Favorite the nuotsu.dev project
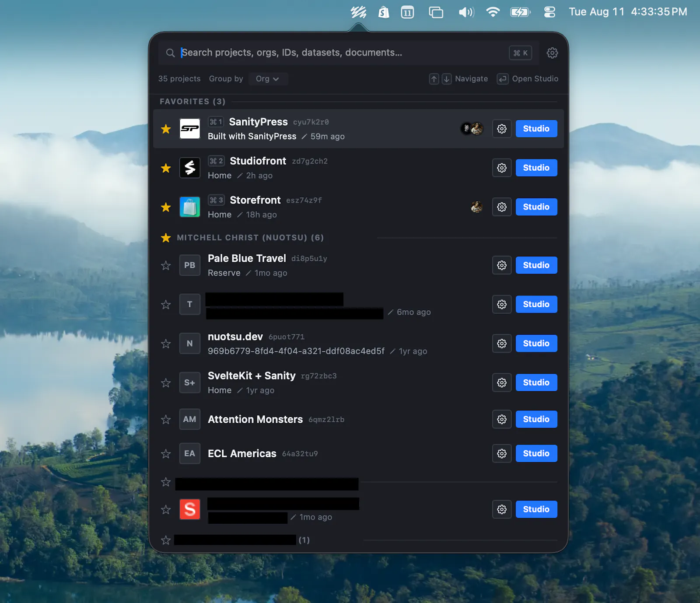 [166, 344]
